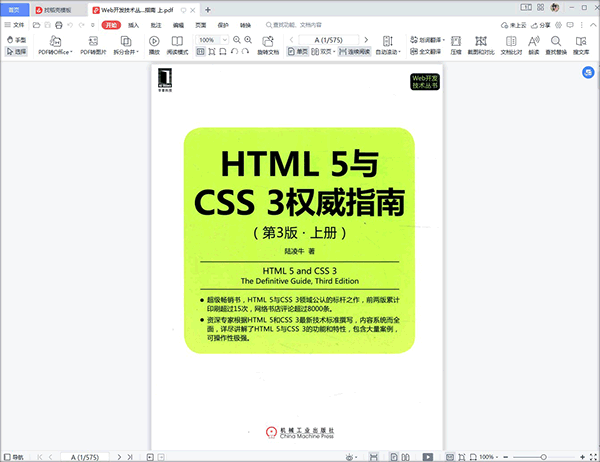Enter fullscreen via status bar corner icon
The image size is (600, 462).
tap(593, 457)
